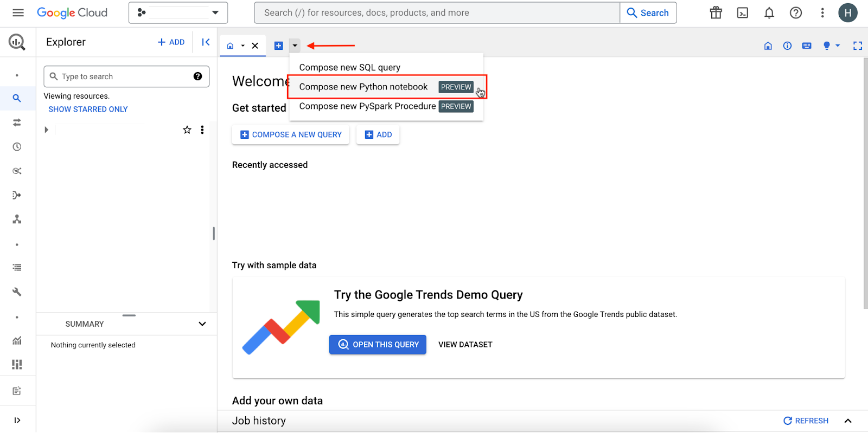Click the blue Search button
Image resolution: width=868 pixels, height=433 pixels.
[648, 12]
